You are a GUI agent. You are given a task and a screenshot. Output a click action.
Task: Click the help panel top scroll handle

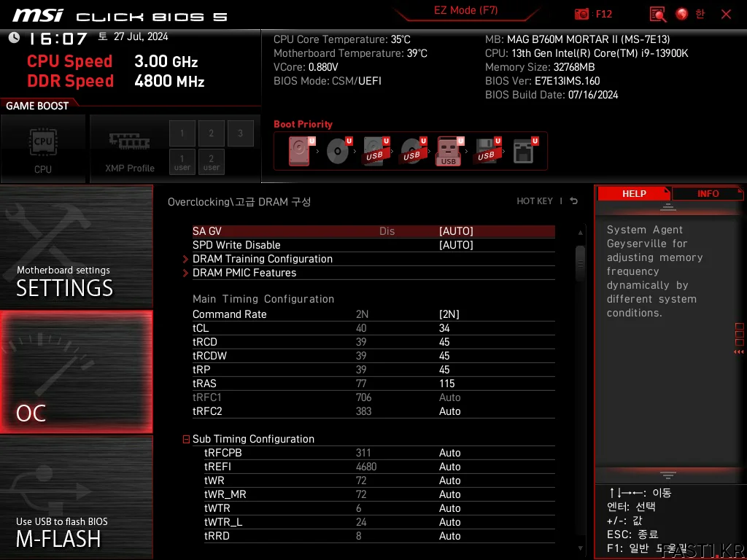click(x=667, y=206)
